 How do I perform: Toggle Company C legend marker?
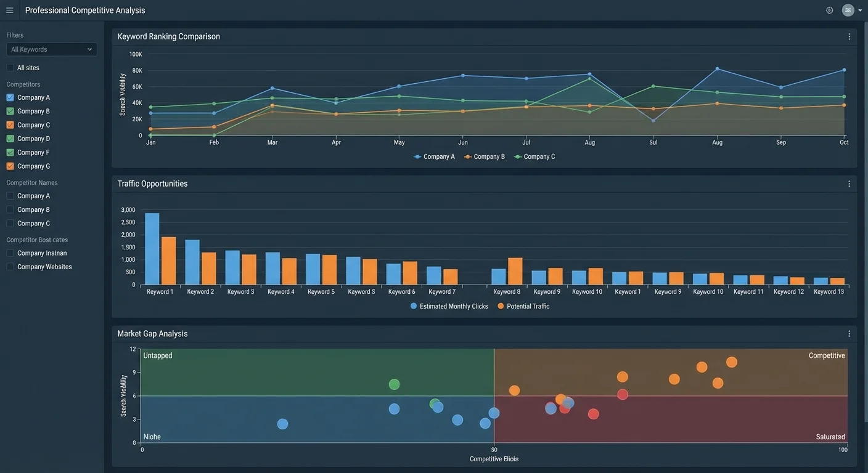click(x=518, y=157)
